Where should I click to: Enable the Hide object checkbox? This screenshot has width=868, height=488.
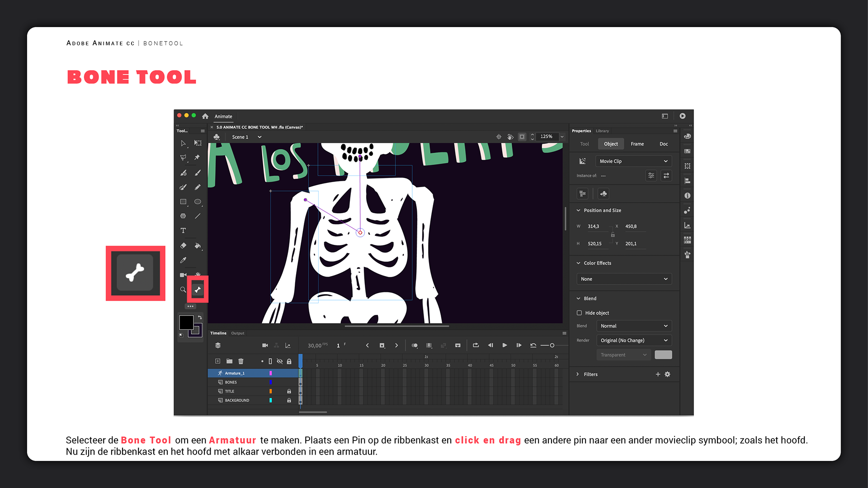pyautogui.click(x=579, y=313)
